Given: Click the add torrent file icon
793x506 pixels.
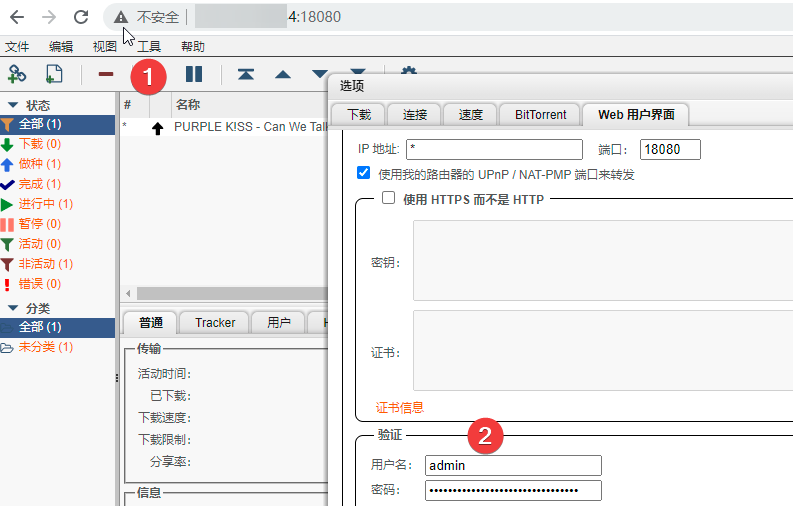Looking at the screenshot, I should [x=54, y=73].
